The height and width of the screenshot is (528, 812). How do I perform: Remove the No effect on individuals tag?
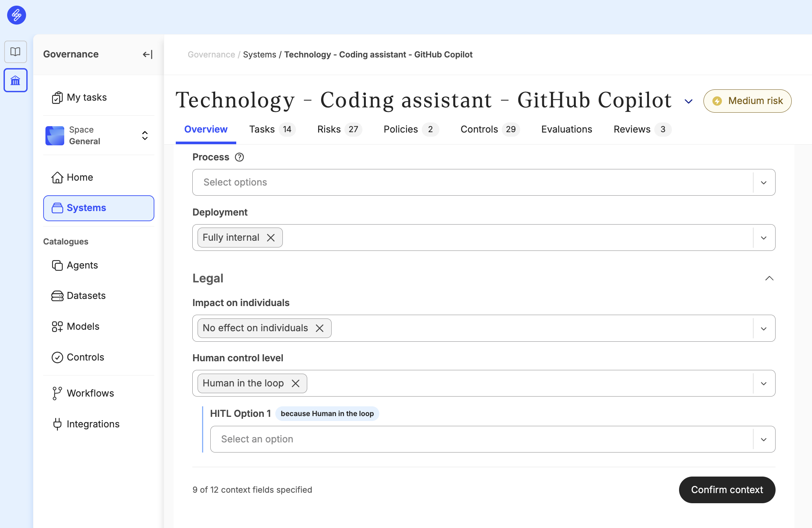[x=320, y=328]
